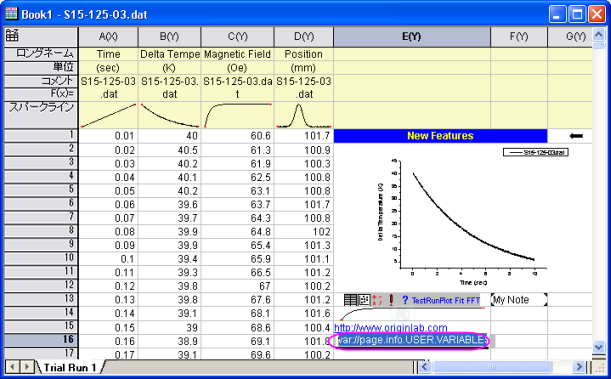
Task: Select row header 16
Action: (41, 340)
